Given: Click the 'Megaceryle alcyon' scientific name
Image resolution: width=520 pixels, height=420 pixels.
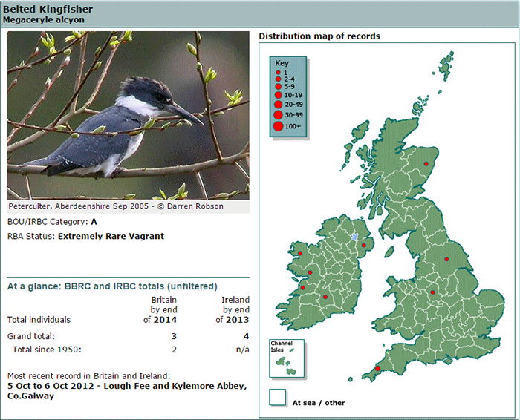Looking at the screenshot, I should click(43, 19).
